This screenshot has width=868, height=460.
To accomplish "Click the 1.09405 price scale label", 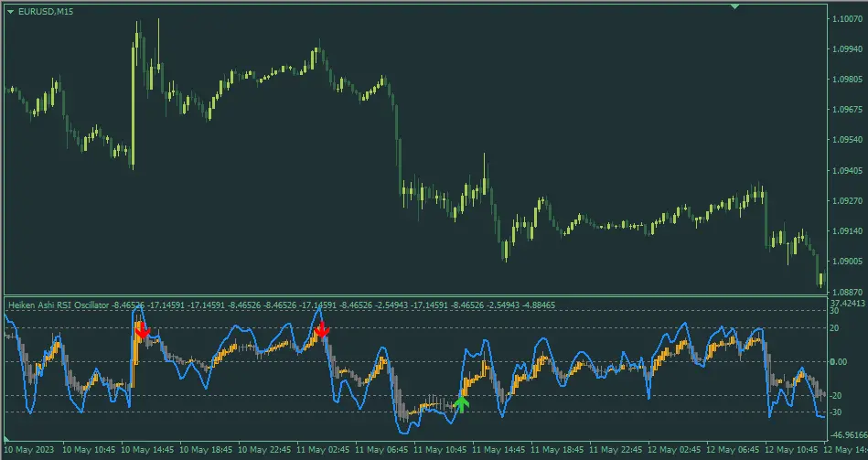I will (x=846, y=170).
